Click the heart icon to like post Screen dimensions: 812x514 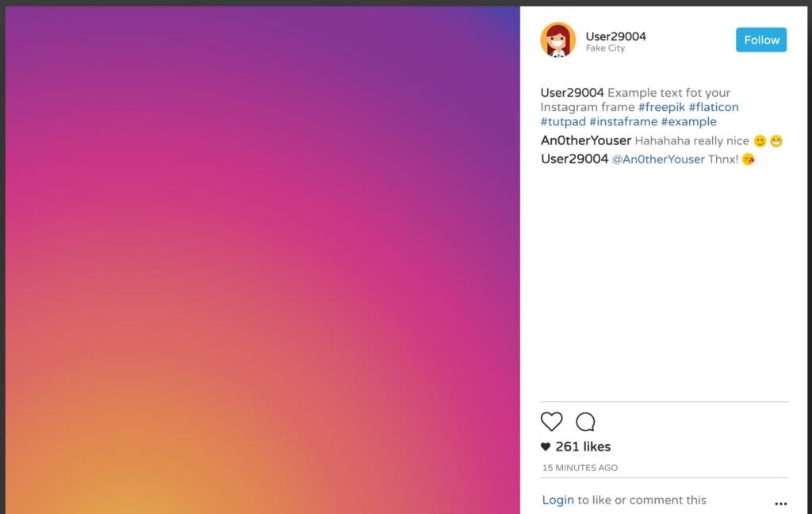tap(552, 421)
